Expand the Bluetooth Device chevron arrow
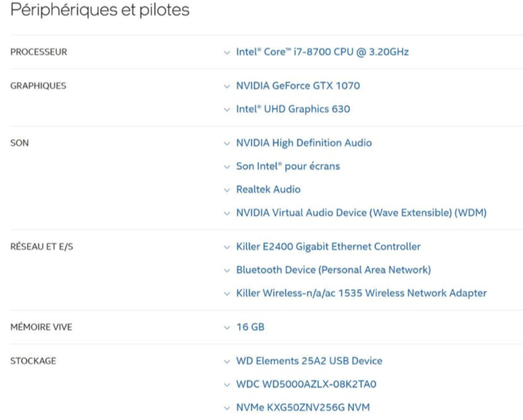 tap(227, 271)
